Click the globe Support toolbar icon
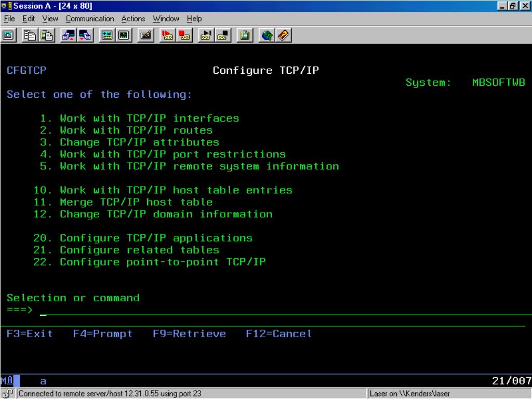The image size is (532, 399). 267,35
